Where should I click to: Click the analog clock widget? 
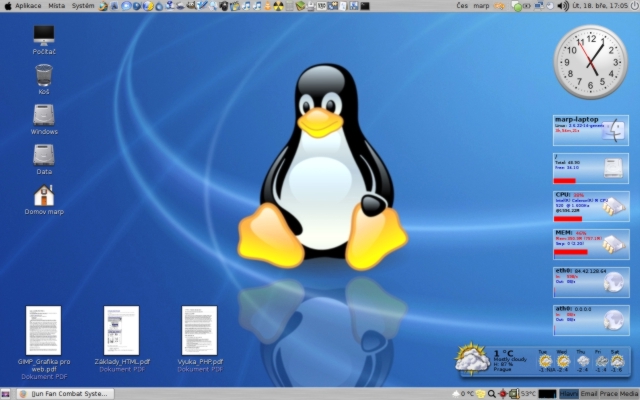pos(591,62)
